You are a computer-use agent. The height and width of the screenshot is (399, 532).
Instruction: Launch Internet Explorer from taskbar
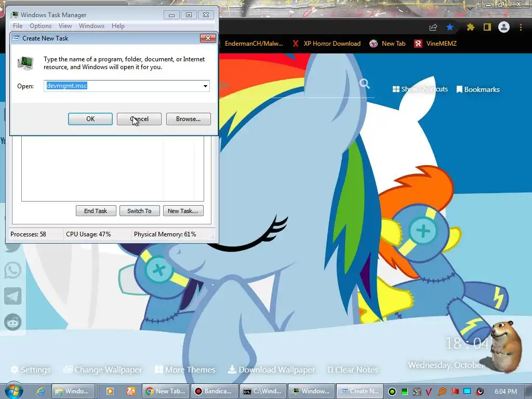(41, 391)
